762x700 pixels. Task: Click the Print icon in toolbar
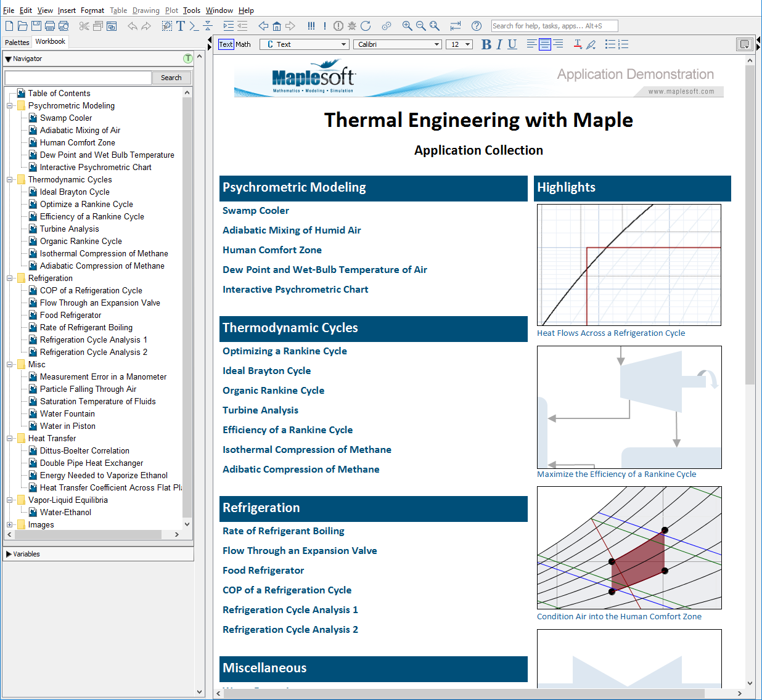coord(50,26)
